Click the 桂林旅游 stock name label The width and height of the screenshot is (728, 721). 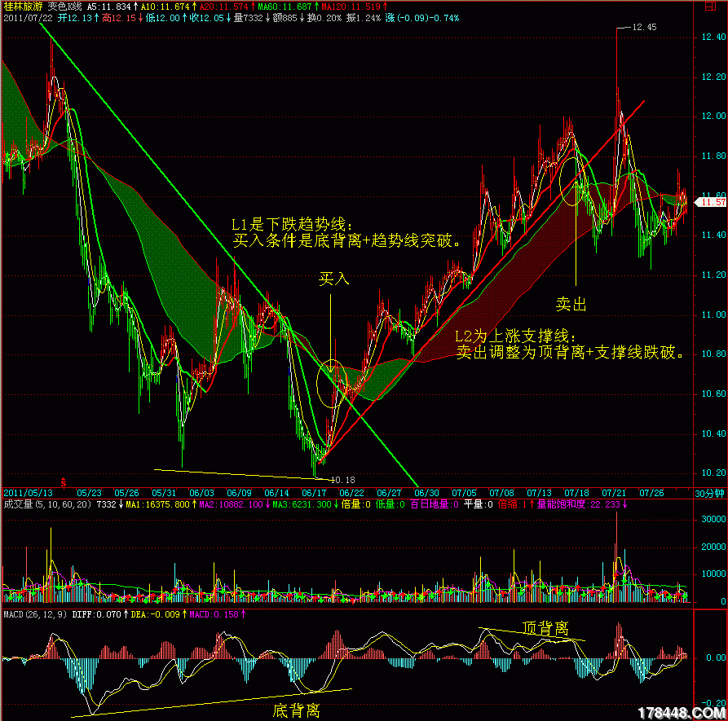(22, 6)
